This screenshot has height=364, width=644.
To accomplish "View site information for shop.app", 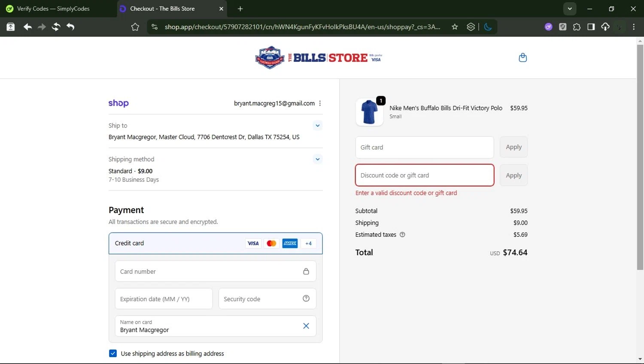I will click(155, 27).
